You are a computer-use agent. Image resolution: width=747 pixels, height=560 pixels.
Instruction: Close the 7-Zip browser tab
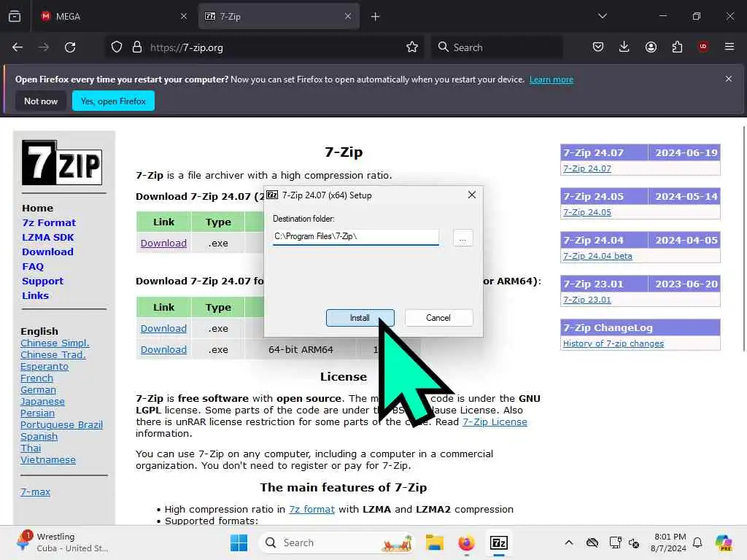(x=348, y=16)
